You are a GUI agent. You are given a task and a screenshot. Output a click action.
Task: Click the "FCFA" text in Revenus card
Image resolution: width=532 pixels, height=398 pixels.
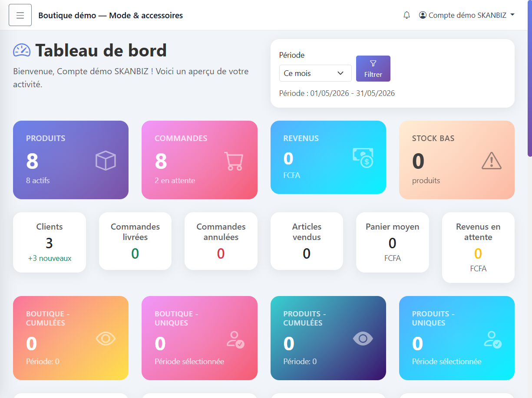coord(292,175)
